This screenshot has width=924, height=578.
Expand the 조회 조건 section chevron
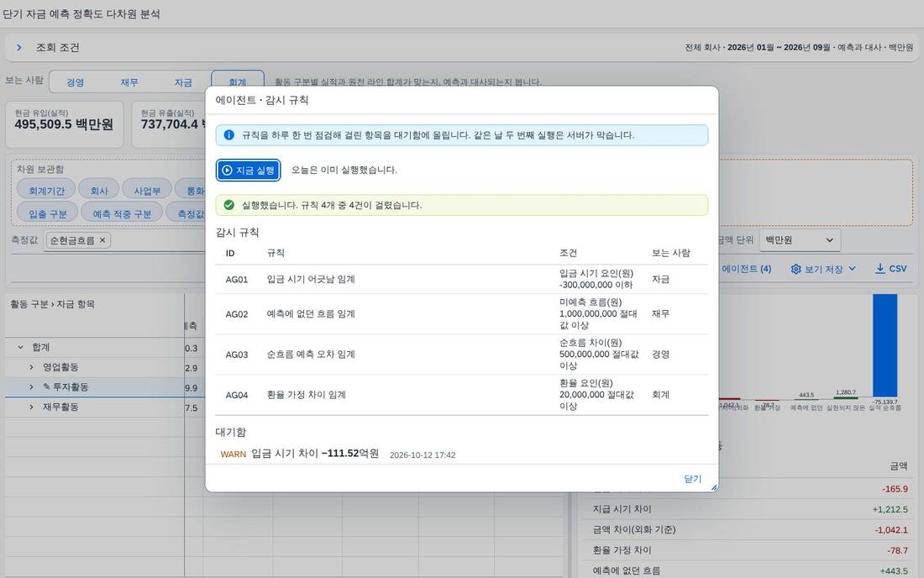18,47
